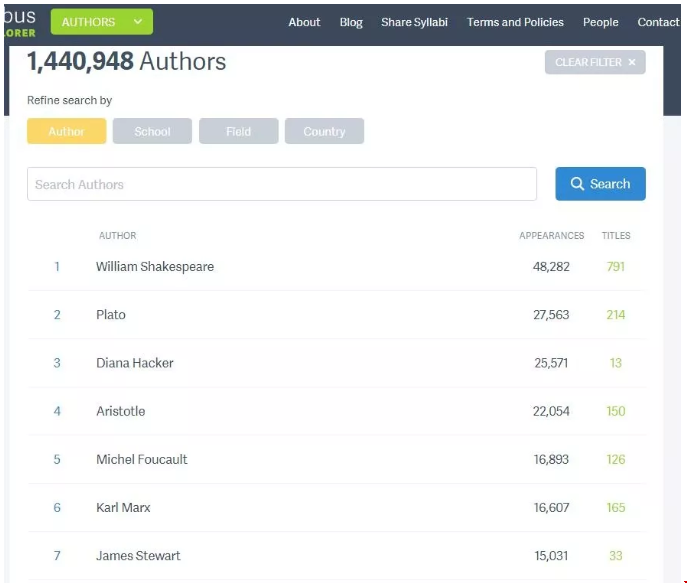Open James Stewart author entry
Image resolution: width=687 pixels, height=583 pixels.
(138, 556)
